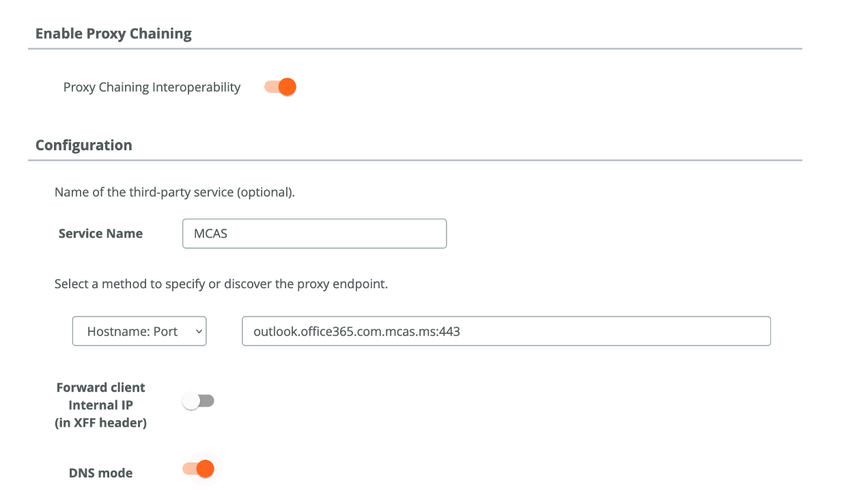Click the MCAS text inside Service Name box

coord(210,234)
